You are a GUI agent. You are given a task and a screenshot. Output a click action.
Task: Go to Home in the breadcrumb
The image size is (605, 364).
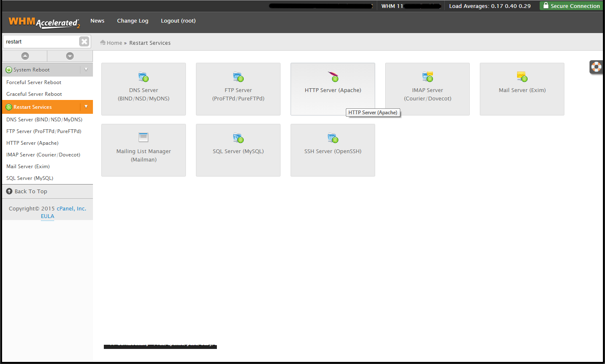114,43
